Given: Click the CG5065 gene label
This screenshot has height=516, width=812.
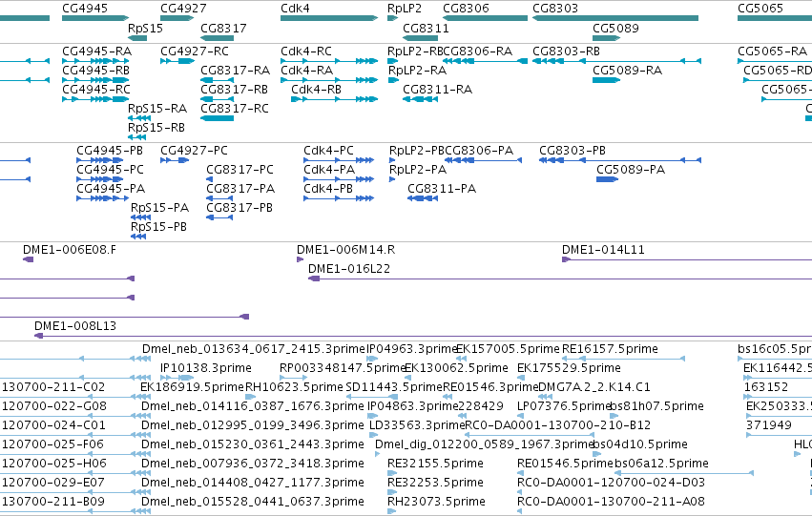Looking at the screenshot, I should (760, 9).
